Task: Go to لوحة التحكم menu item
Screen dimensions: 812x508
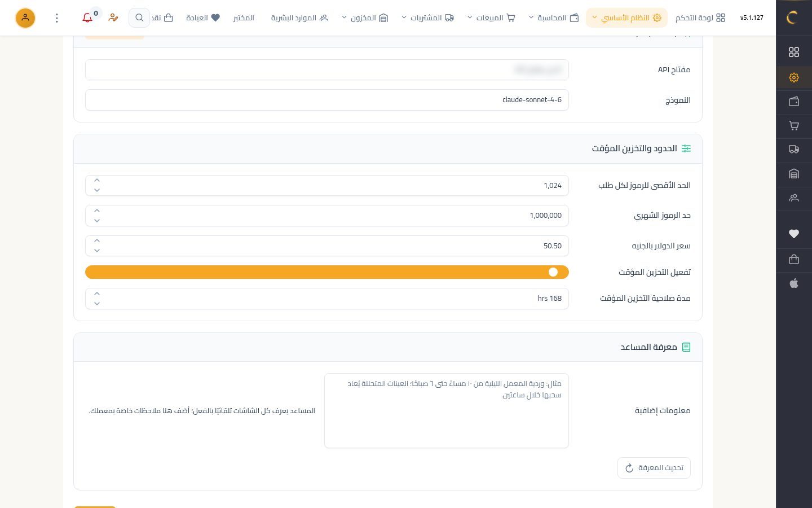Action: point(700,18)
